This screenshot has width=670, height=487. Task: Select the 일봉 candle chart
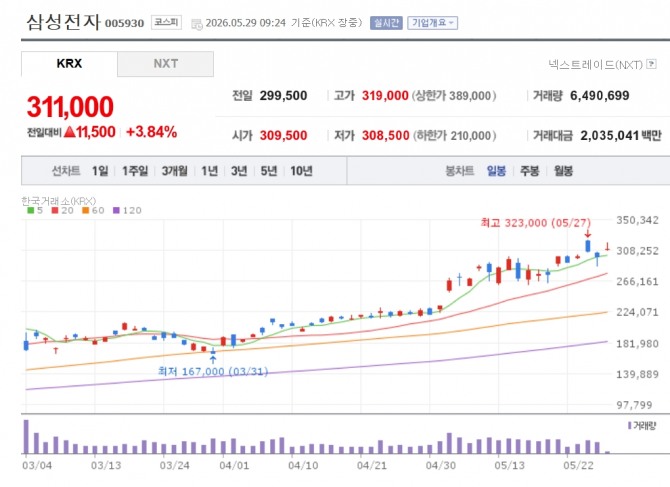(x=496, y=171)
